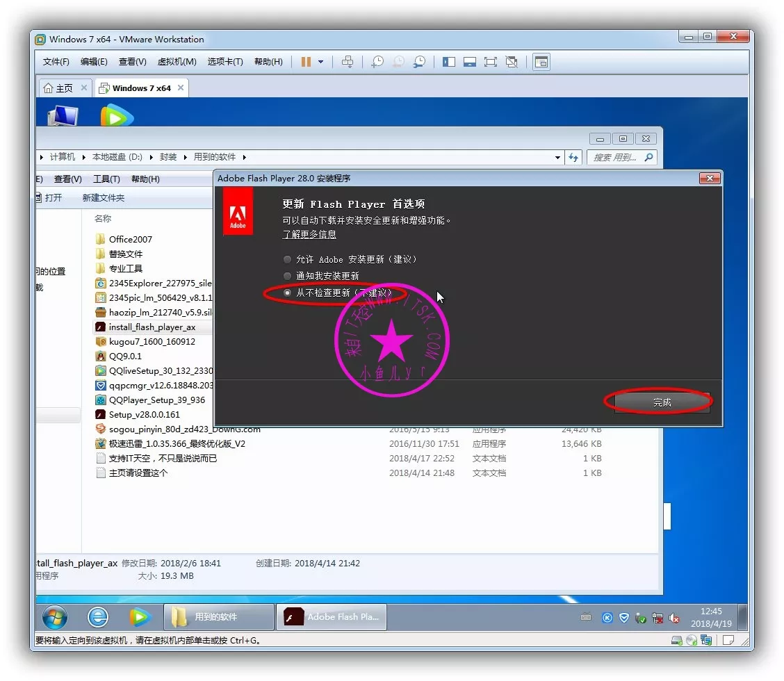Choose the 通知我安装更新 radio option
Viewport: 784px width, 681px height.
point(288,276)
